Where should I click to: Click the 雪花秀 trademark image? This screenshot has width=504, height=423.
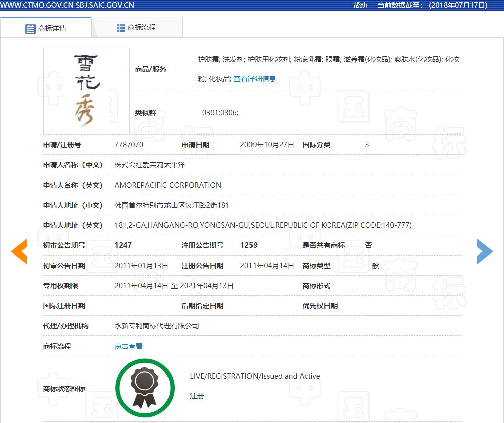(x=87, y=91)
